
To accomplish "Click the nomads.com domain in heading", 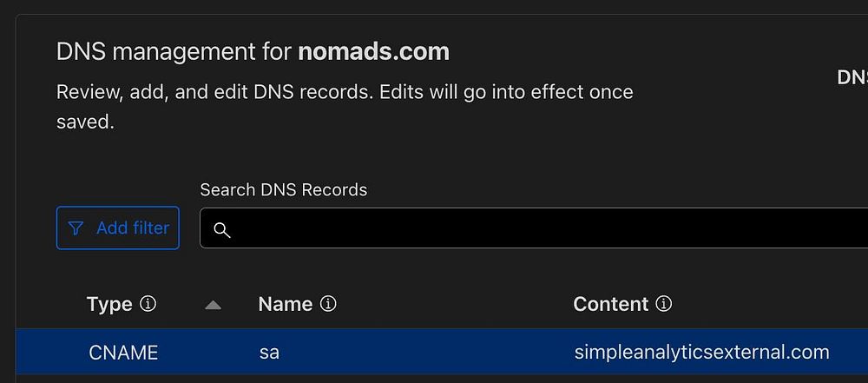I will 373,52.
